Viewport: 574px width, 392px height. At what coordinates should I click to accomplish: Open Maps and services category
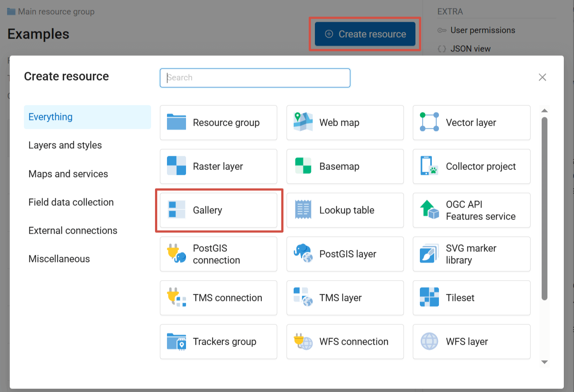coord(68,174)
